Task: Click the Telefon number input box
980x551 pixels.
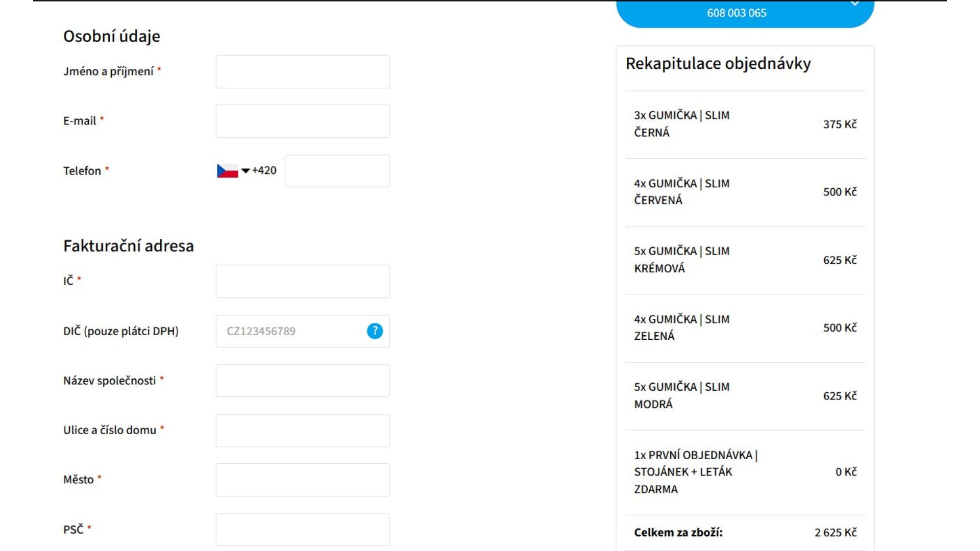Action: tap(336, 170)
